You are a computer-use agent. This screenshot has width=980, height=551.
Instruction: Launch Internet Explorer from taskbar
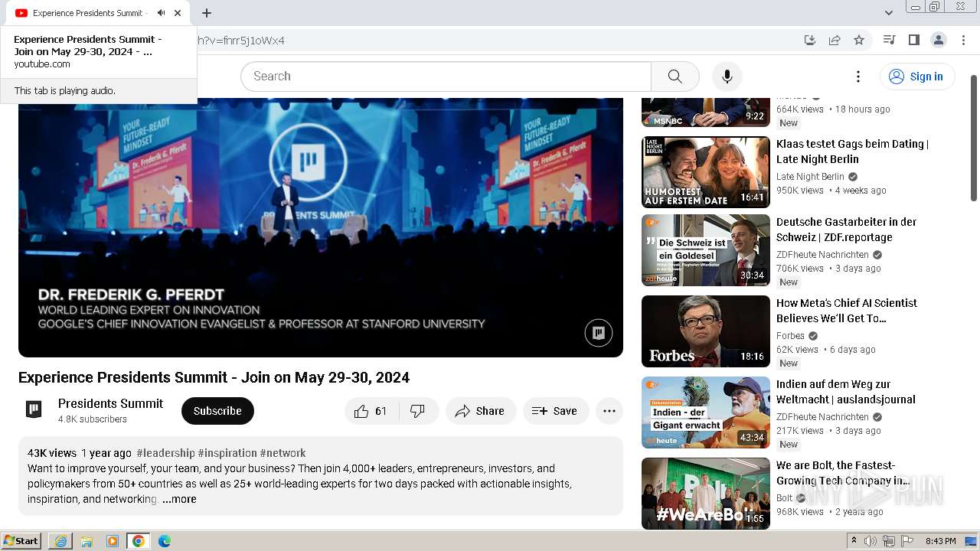point(60,541)
